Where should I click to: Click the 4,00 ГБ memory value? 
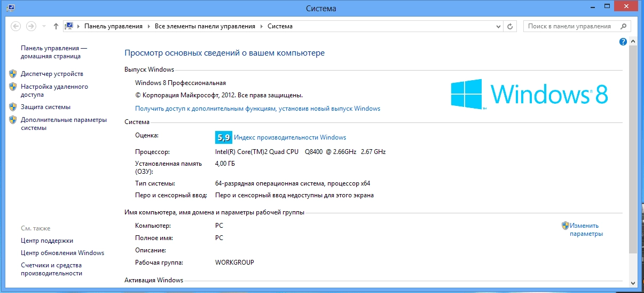225,164
